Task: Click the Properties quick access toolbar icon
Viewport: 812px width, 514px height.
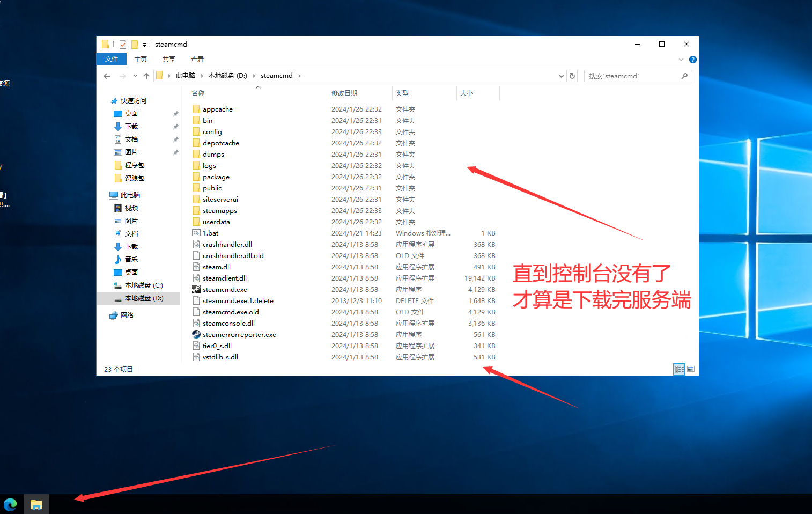Action: coord(123,45)
